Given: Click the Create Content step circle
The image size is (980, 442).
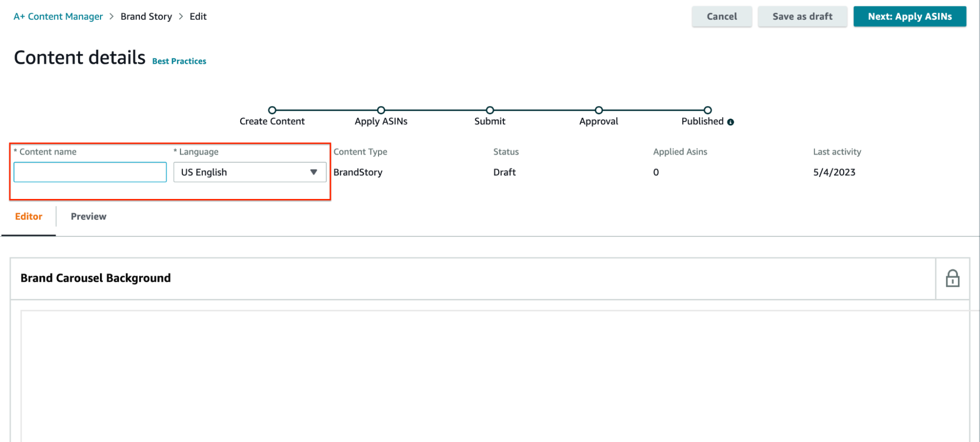Looking at the screenshot, I should tap(272, 110).
